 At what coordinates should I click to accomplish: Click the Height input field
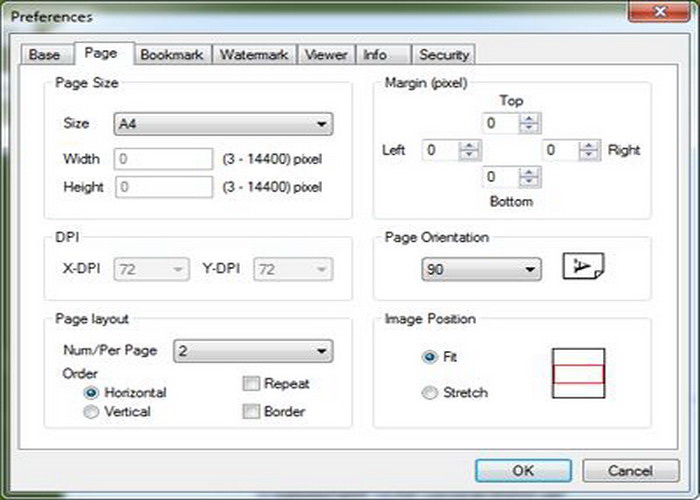pyautogui.click(x=163, y=187)
